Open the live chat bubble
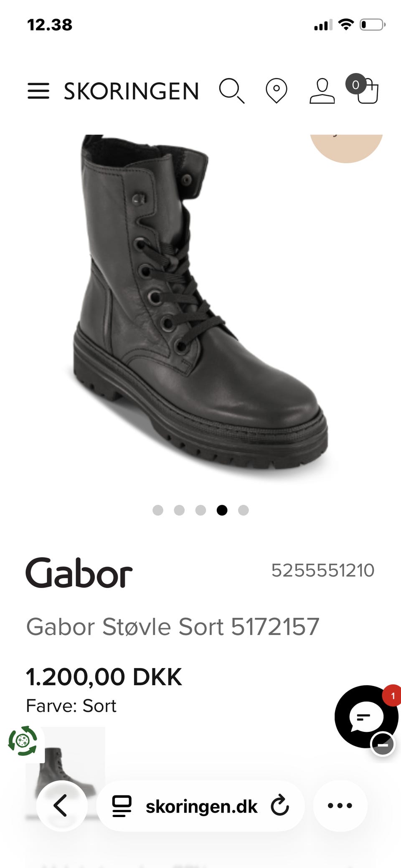The image size is (401, 868). [366, 717]
